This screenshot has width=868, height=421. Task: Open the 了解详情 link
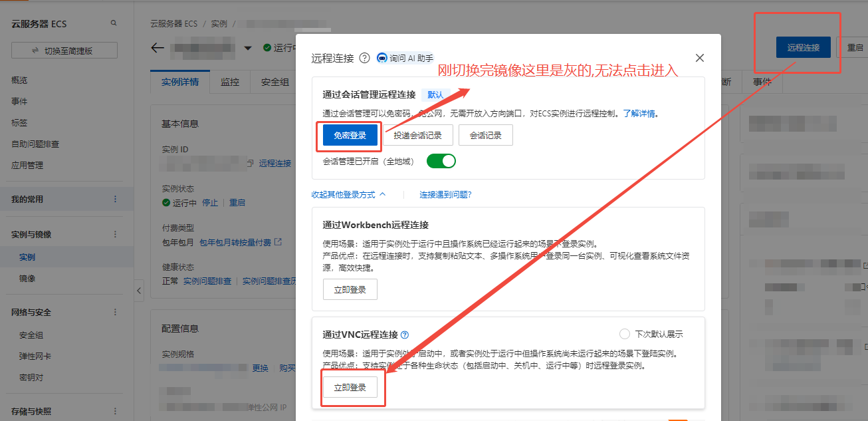pos(639,114)
